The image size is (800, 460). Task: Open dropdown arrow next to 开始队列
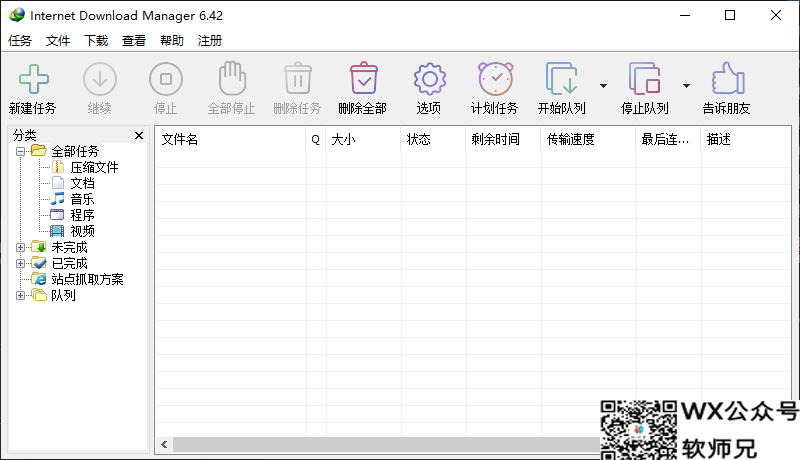pos(604,86)
